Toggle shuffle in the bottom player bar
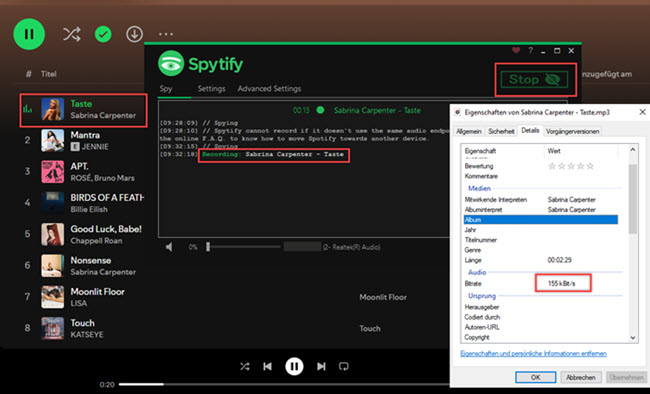 tap(245, 367)
